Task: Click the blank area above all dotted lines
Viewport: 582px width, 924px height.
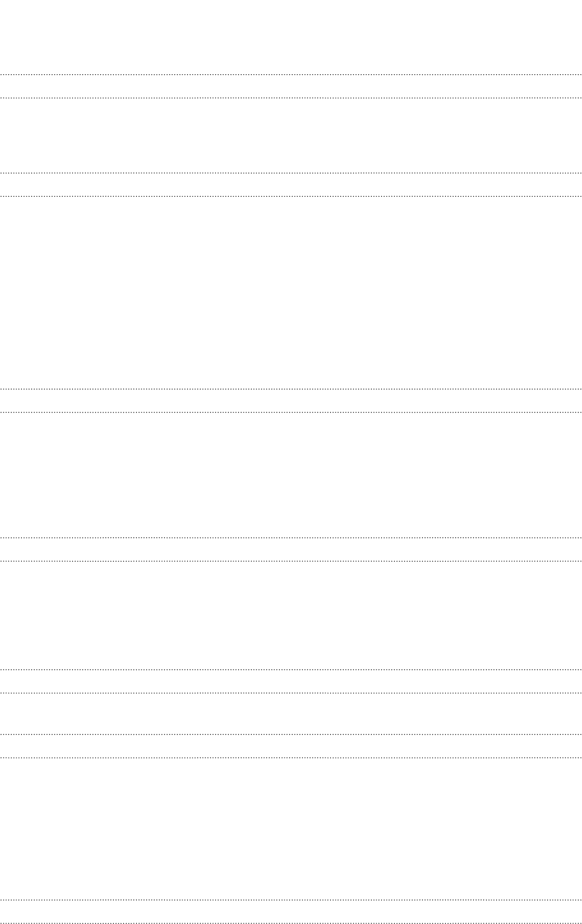Action: 291,37
